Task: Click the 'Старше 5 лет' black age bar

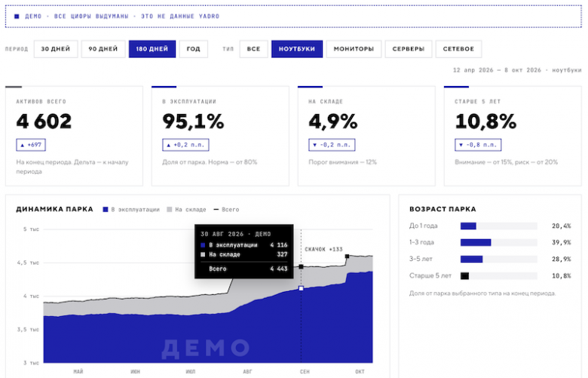Action: click(x=464, y=276)
